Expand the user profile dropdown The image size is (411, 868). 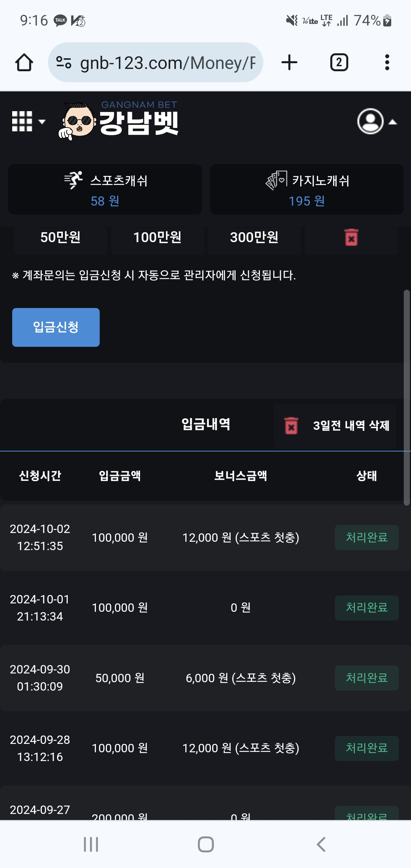[377, 121]
